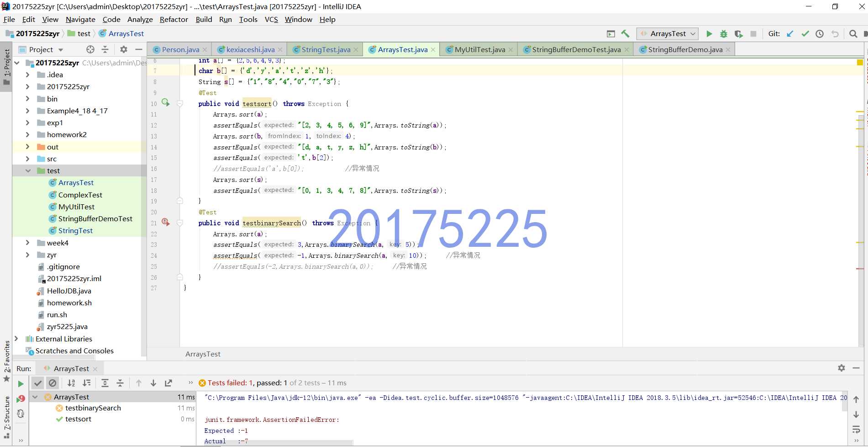868x447 pixels.
Task: Open ComplexTest in the project tree
Action: click(80, 195)
